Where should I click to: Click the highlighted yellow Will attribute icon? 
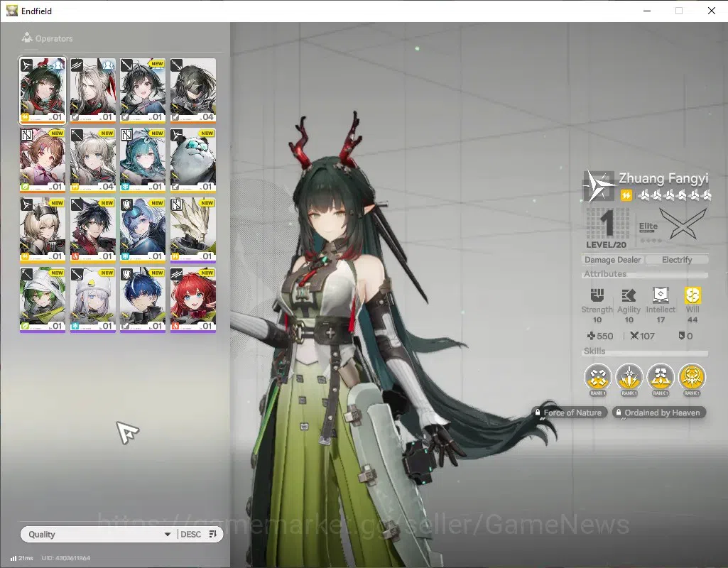692,295
